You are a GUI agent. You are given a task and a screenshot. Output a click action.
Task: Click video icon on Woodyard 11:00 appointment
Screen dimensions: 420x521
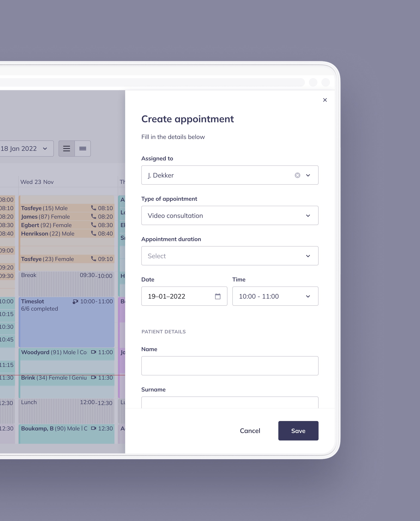click(x=93, y=352)
